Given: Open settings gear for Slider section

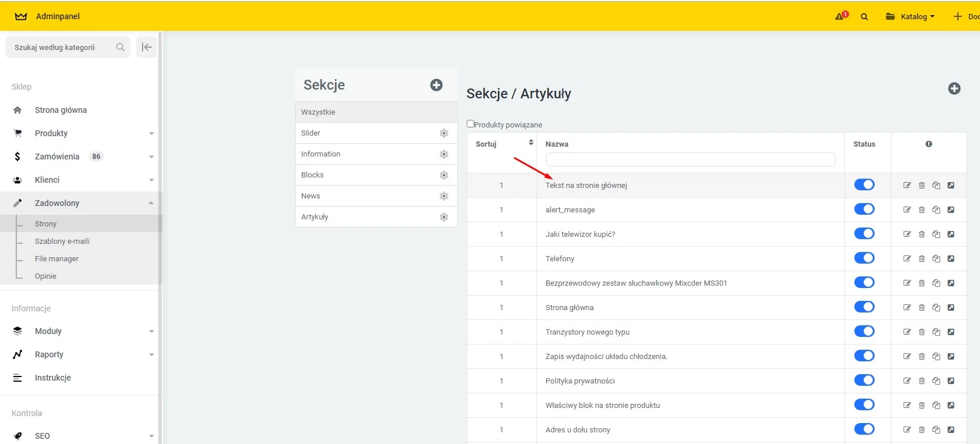Looking at the screenshot, I should pyautogui.click(x=444, y=133).
